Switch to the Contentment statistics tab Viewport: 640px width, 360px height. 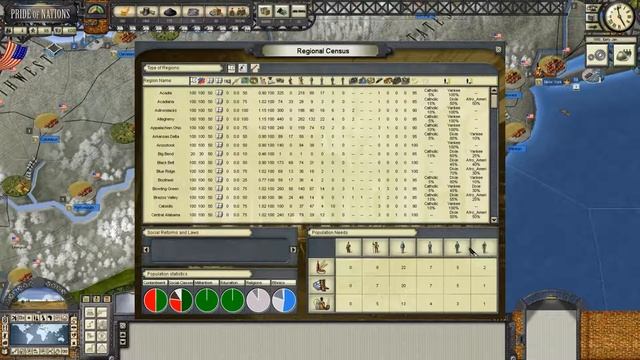click(155, 282)
